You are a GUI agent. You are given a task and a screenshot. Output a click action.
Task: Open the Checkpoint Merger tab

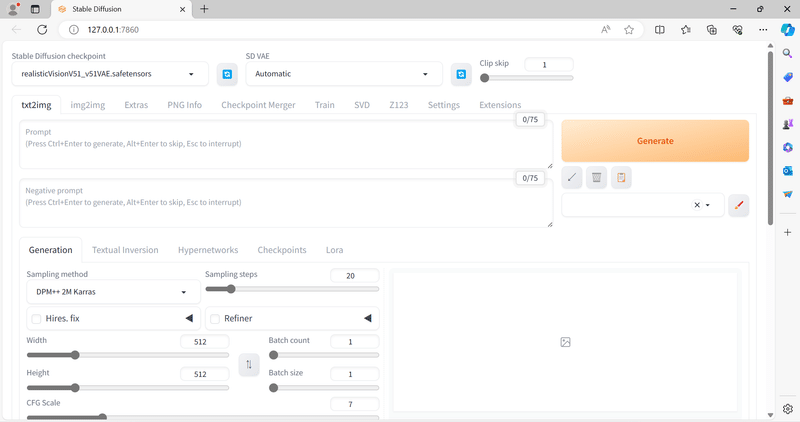click(x=258, y=105)
